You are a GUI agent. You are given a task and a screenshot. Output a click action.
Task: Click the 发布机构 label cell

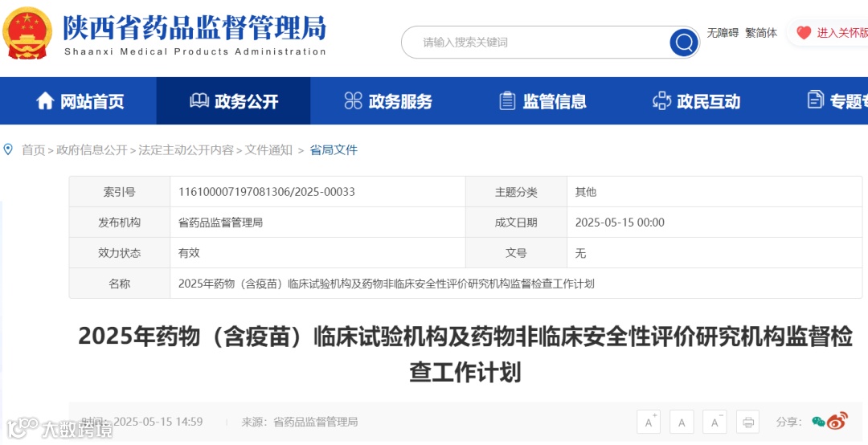(x=120, y=222)
